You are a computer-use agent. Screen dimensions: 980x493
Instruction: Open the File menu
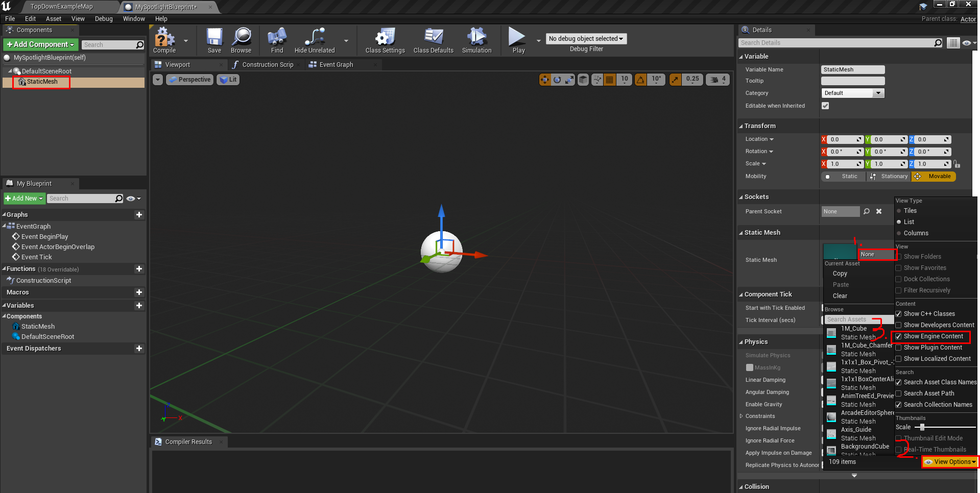coord(10,19)
